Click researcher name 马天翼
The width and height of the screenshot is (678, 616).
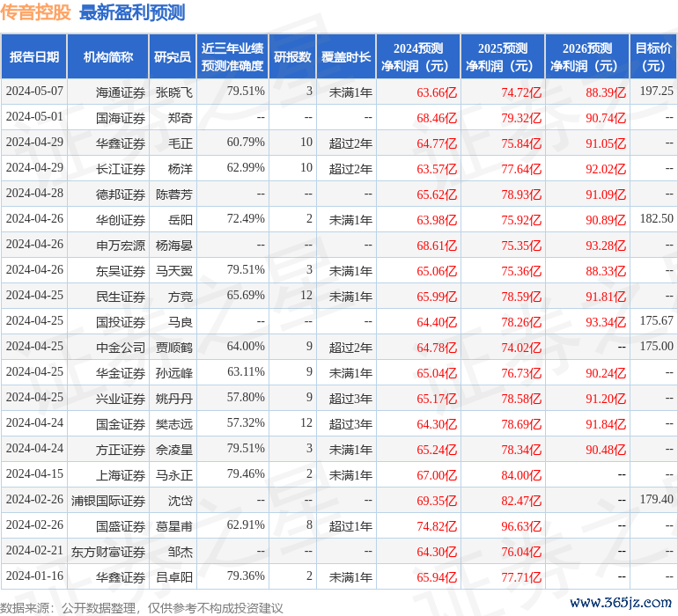pyautogui.click(x=174, y=271)
